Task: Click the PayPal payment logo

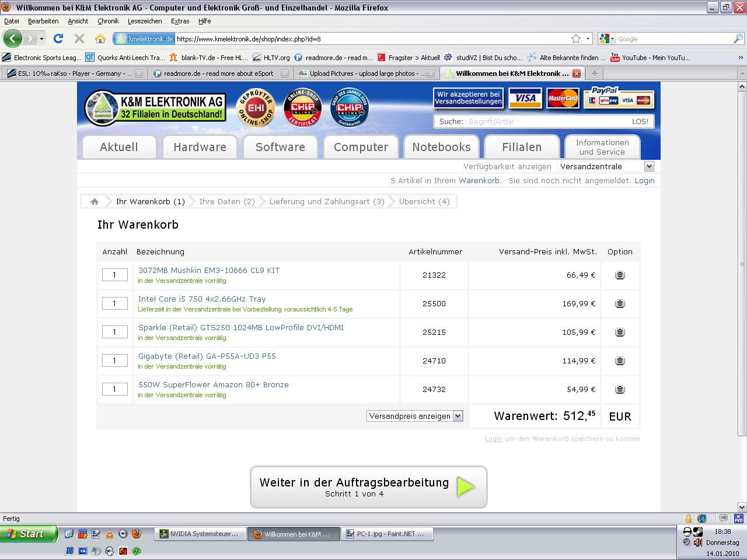Action: coord(620,97)
